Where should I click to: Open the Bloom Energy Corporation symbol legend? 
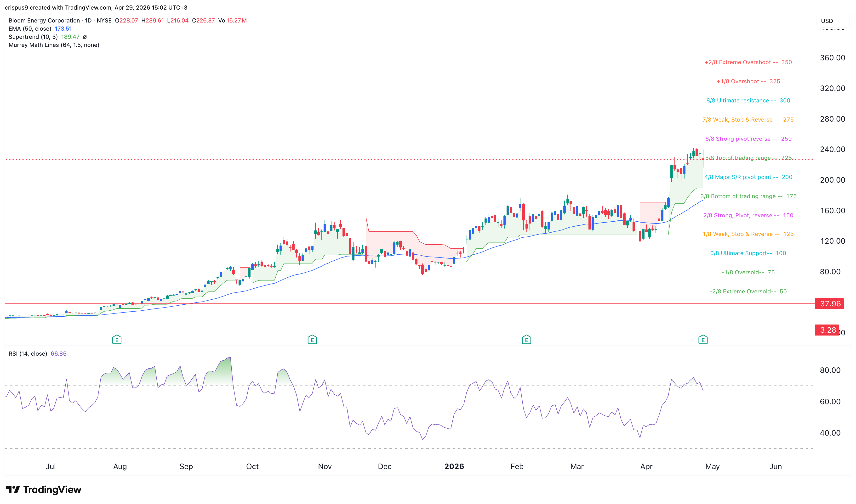44,20
